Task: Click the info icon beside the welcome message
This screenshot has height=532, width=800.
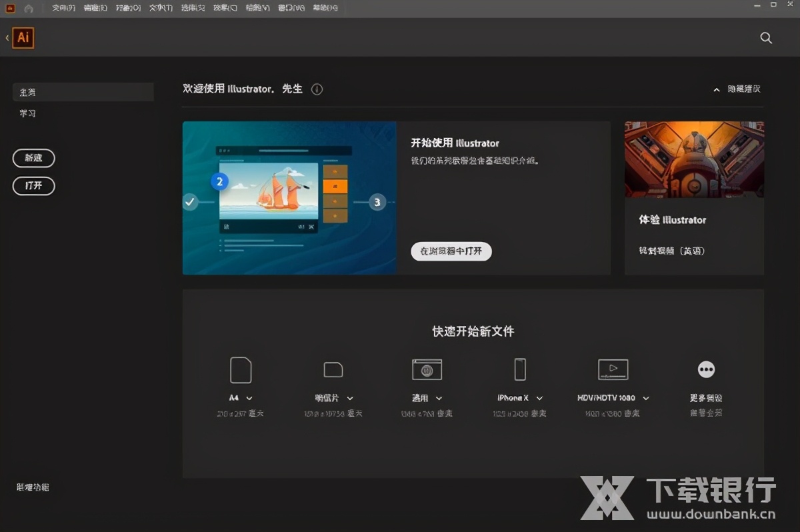Action: [x=317, y=89]
